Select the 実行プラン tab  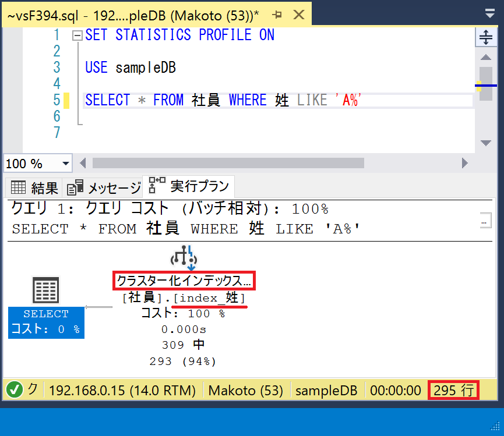[189, 186]
